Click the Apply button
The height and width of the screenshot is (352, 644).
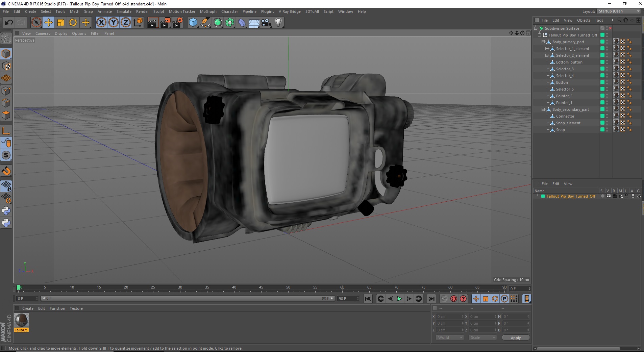pos(516,337)
